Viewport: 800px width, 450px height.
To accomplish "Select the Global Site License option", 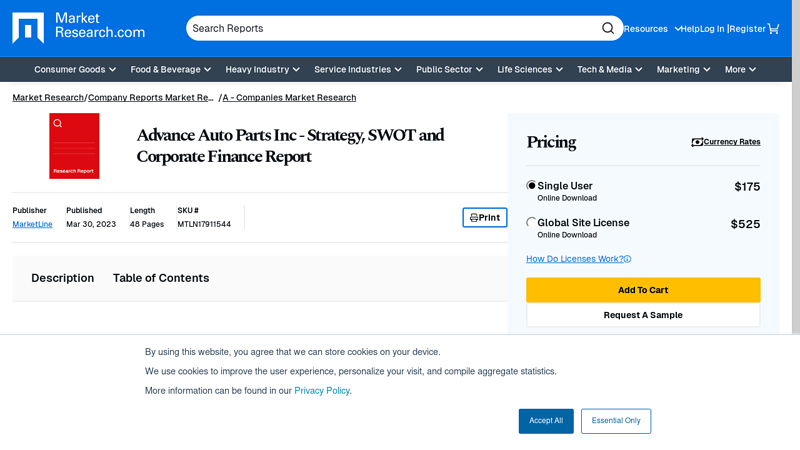I will click(x=531, y=222).
